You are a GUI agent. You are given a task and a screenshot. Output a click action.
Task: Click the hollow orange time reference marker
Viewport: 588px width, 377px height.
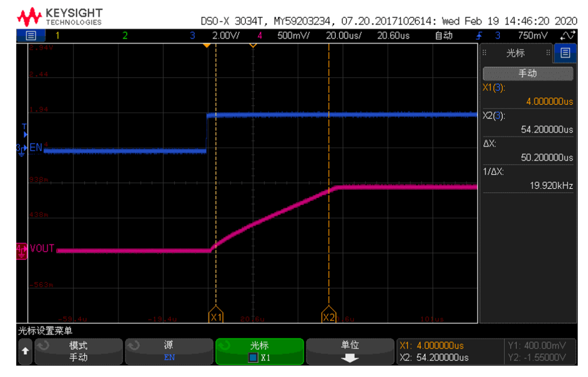[x=253, y=46]
